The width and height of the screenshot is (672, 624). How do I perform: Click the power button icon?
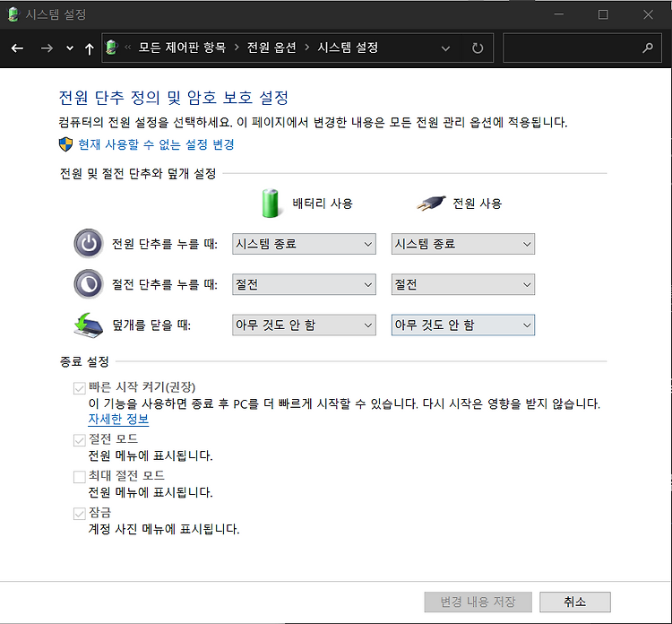pyautogui.click(x=89, y=244)
